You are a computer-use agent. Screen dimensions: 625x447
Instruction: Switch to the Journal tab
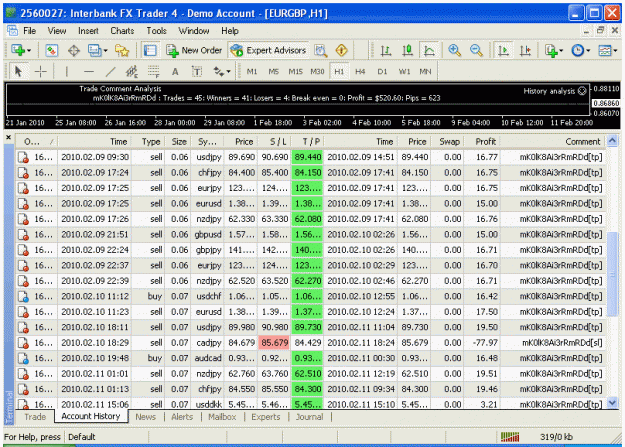[309, 417]
